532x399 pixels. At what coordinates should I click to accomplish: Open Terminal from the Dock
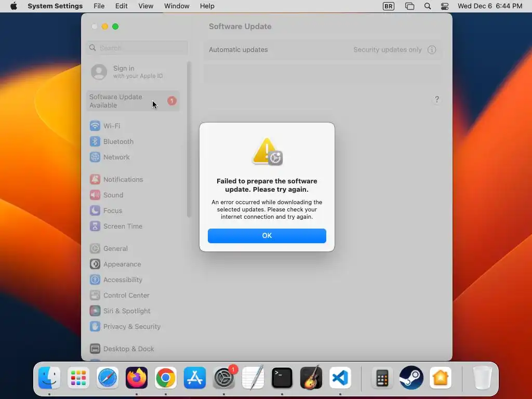tap(282, 378)
